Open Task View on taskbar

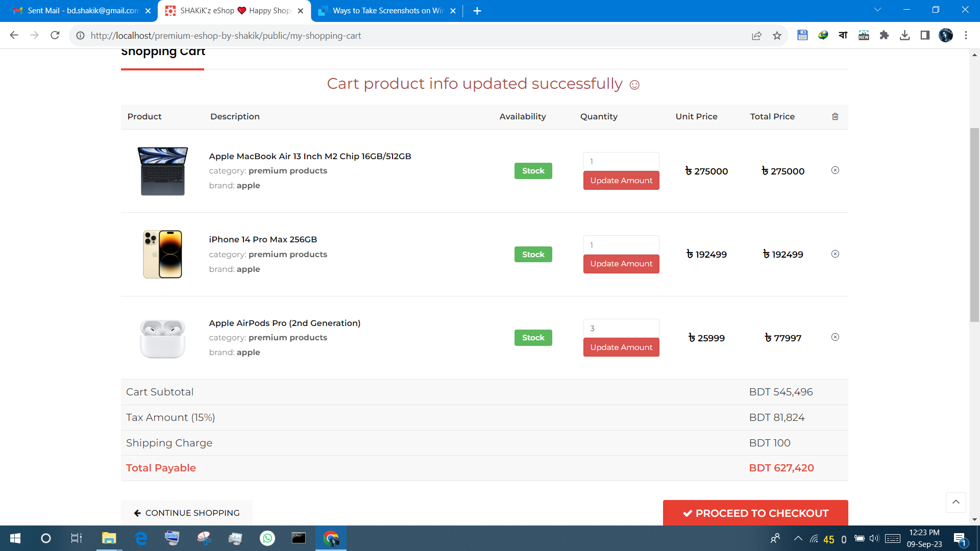pos(77,538)
